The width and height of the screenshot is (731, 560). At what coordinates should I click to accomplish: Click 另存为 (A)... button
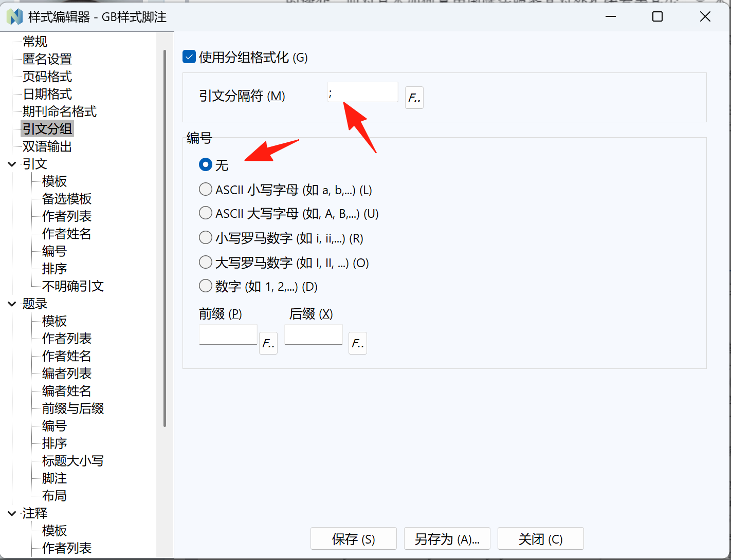pyautogui.click(x=447, y=539)
